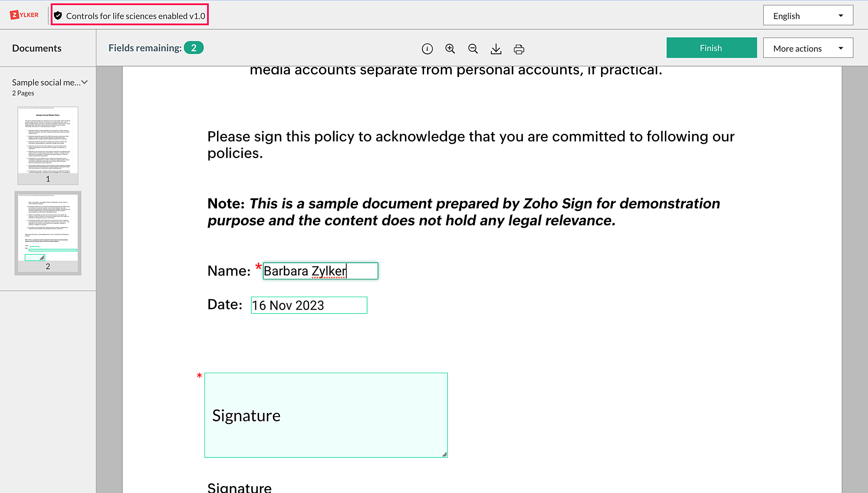Download the document

(x=496, y=49)
